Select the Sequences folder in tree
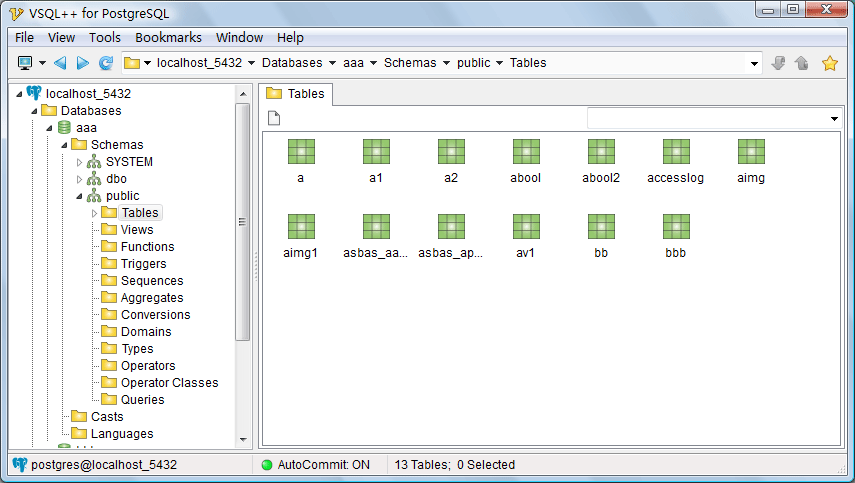The height and width of the screenshot is (483, 855). tap(152, 281)
